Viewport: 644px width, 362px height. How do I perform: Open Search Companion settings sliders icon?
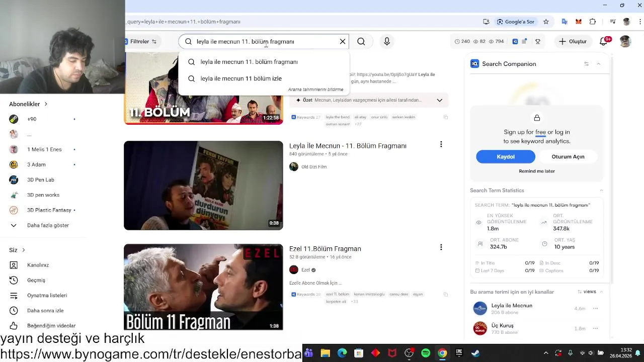(586, 64)
